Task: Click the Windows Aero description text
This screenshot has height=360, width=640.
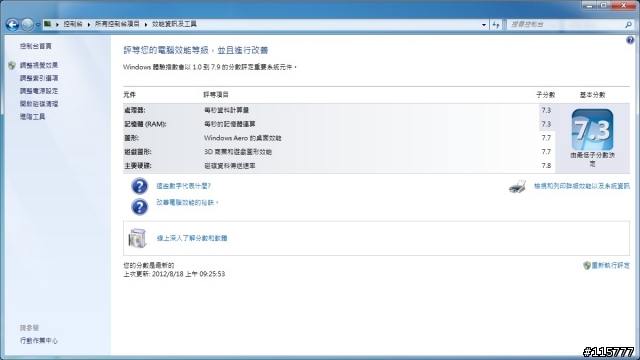Action: 242,138
